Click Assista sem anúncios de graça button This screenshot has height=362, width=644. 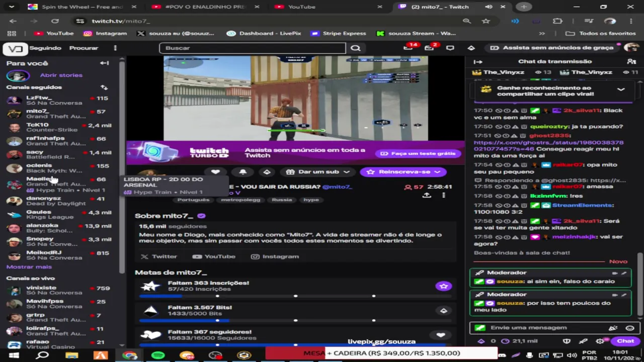tap(552, 48)
